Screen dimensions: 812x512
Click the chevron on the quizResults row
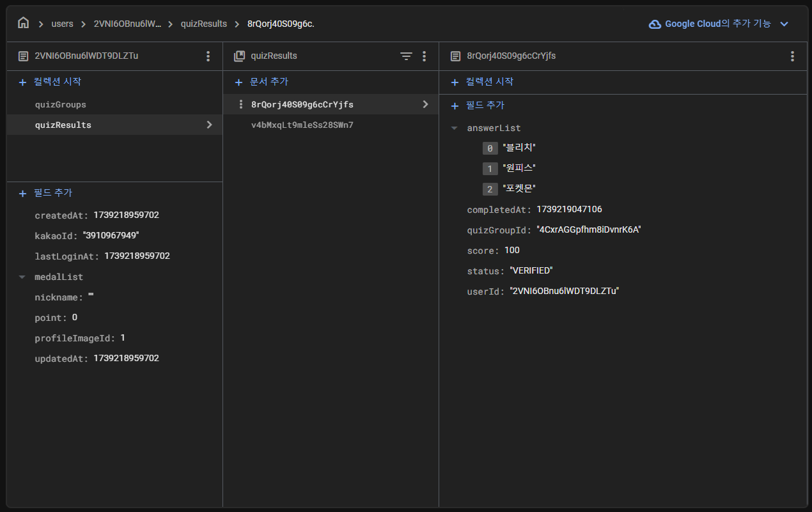[x=209, y=125]
